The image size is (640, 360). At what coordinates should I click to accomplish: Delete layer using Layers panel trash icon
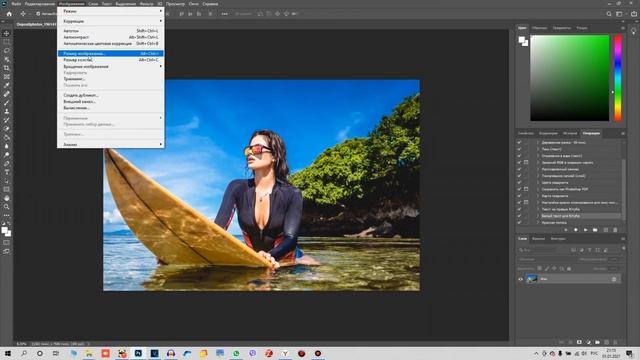(x=615, y=342)
